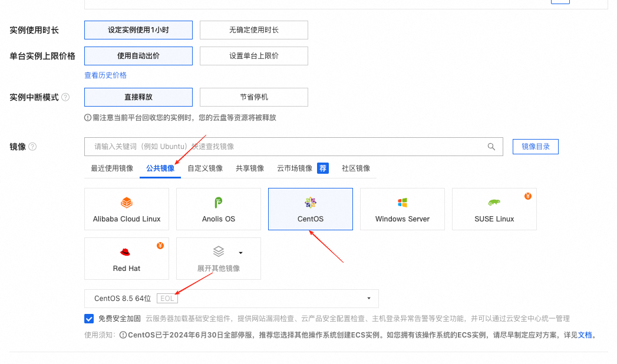Click the EOL tag beside CentOS 8.5
The height and width of the screenshot is (364, 617).
[167, 299]
